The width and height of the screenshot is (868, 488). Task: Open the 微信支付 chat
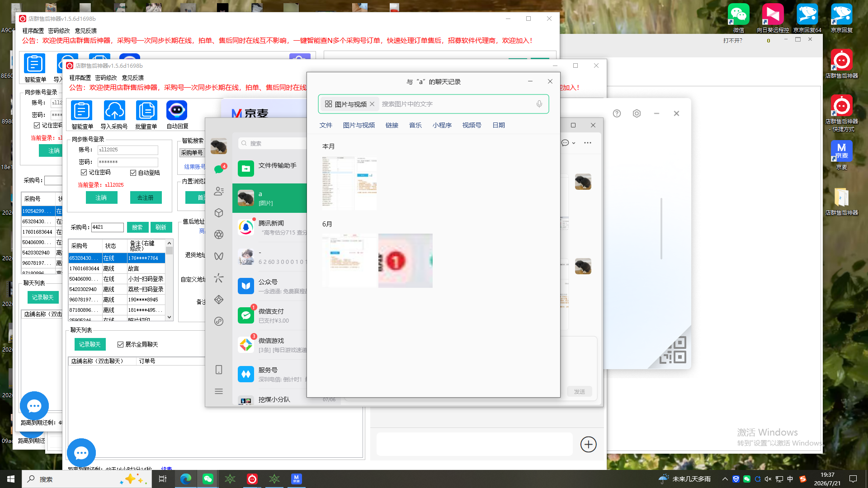click(x=270, y=315)
